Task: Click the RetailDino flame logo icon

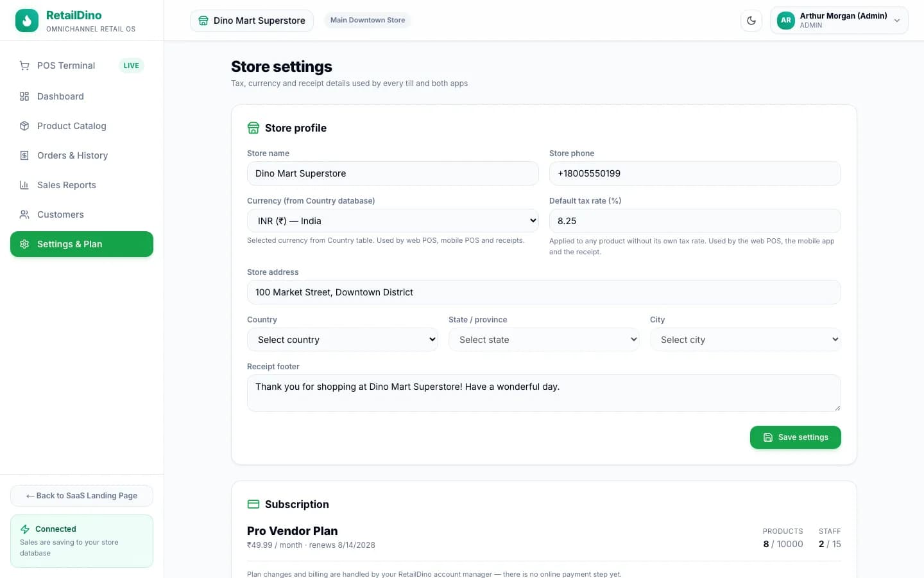Action: point(26,21)
